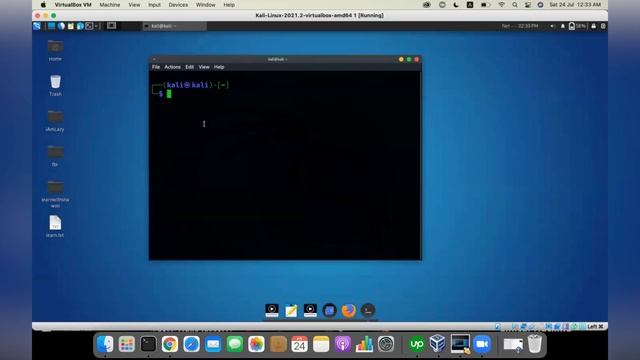Open Help menu in terminal
640x360 pixels.
tap(219, 67)
